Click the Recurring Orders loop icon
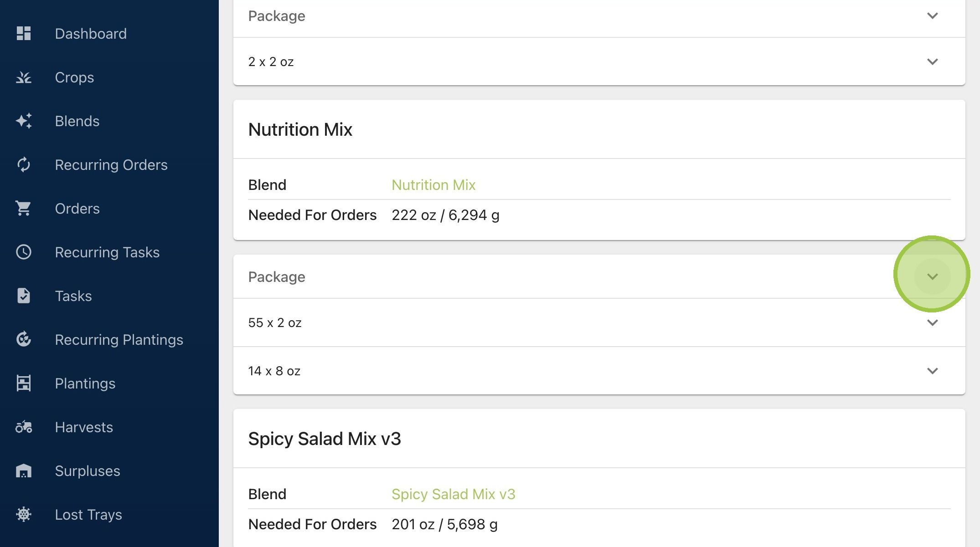 point(24,164)
